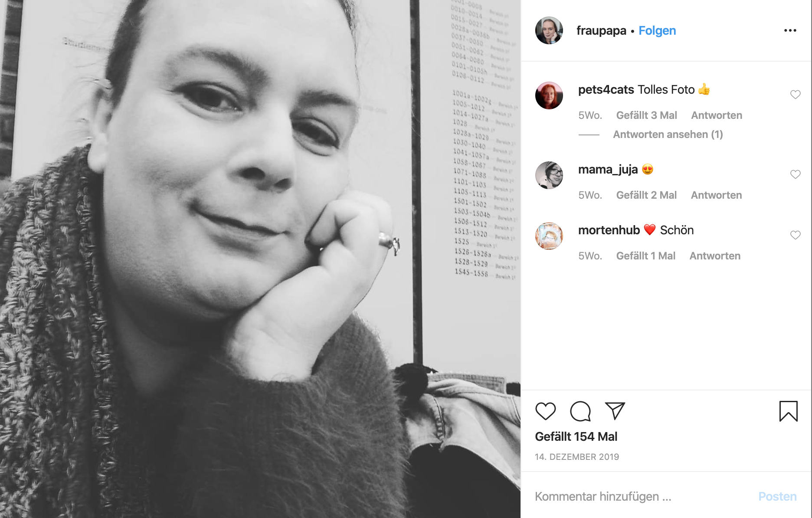Image resolution: width=812 pixels, height=518 pixels.
Task: Save post with bookmark icon
Action: (x=788, y=411)
